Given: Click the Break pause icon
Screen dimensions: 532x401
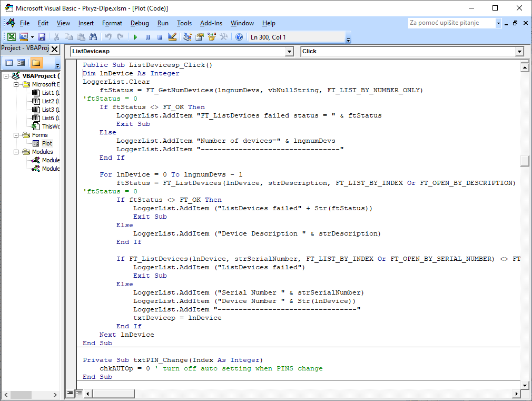Looking at the screenshot, I should [x=147, y=37].
